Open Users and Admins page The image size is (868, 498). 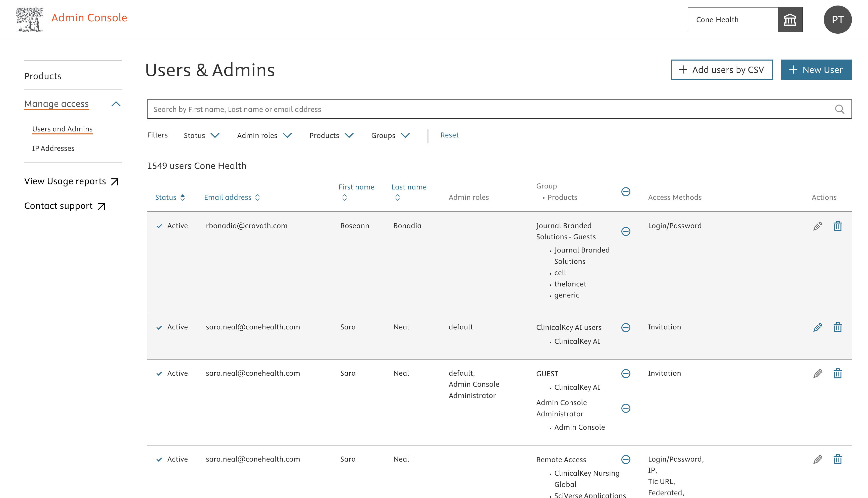pyautogui.click(x=62, y=129)
